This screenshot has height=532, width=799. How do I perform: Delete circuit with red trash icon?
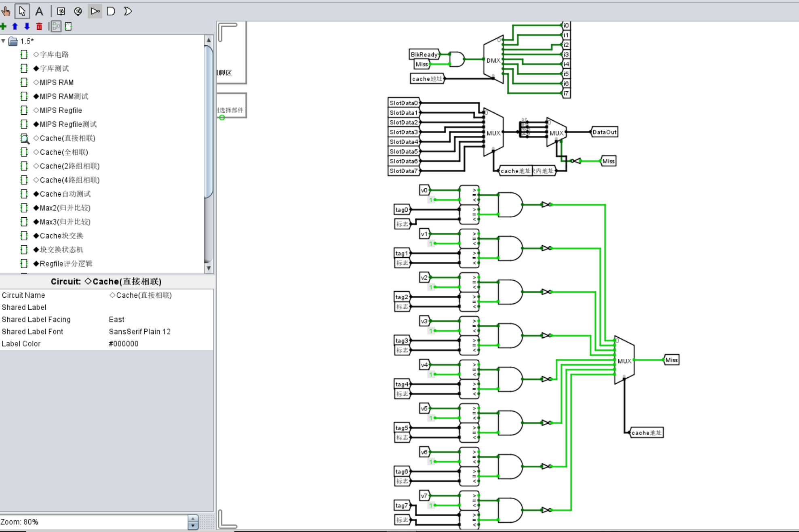pos(39,26)
